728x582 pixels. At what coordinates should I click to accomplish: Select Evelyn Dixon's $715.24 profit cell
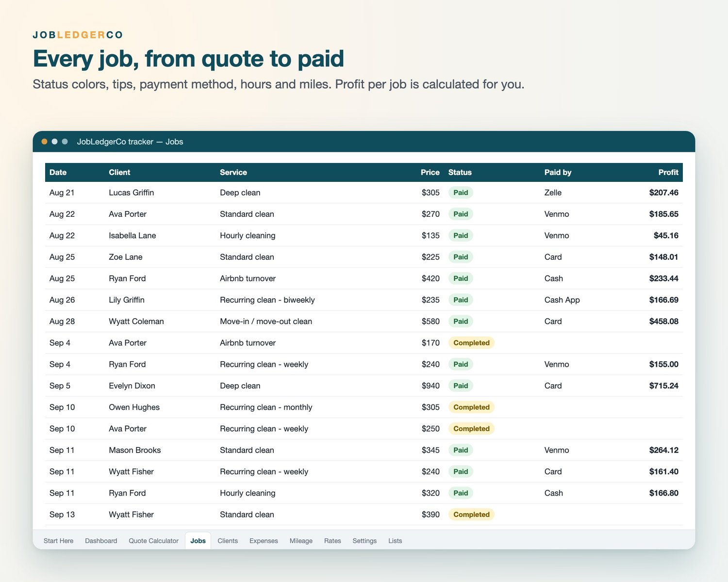pyautogui.click(x=663, y=386)
